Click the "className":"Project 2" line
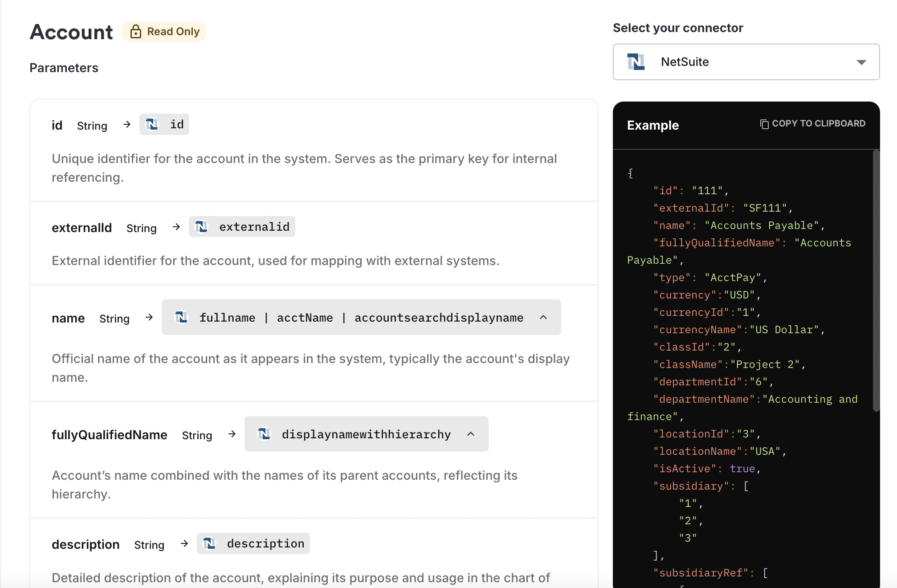 coord(729,364)
